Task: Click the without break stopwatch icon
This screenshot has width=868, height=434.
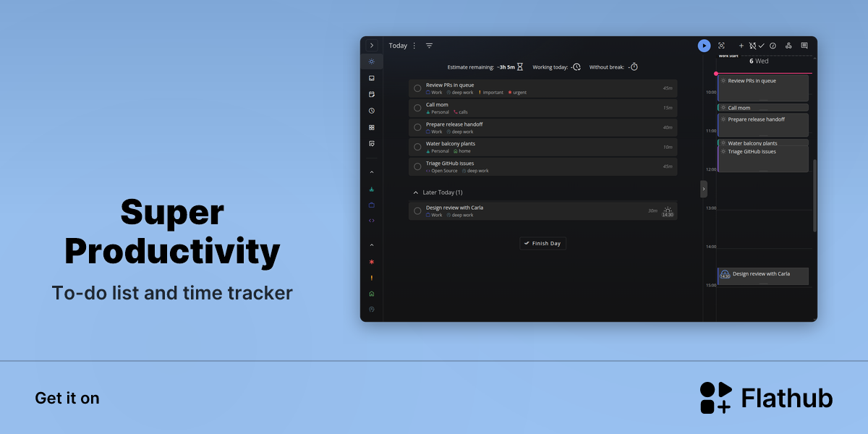Action: pos(634,67)
